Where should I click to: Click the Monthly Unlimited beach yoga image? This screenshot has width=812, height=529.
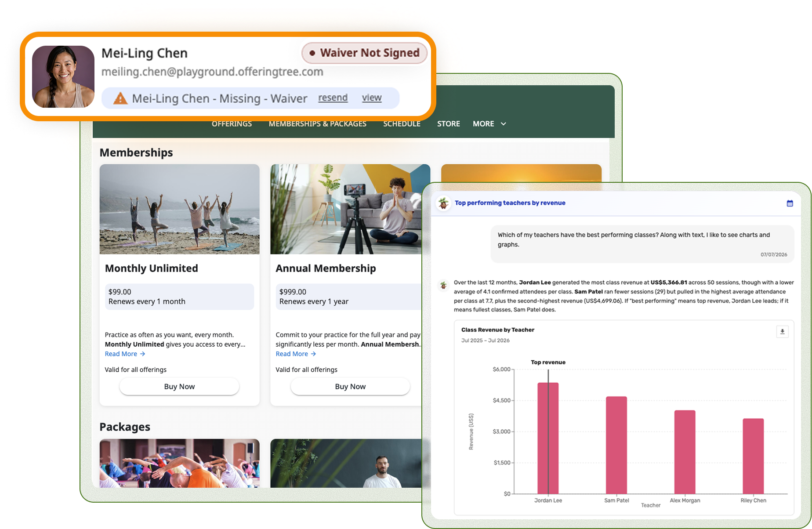coord(179,209)
